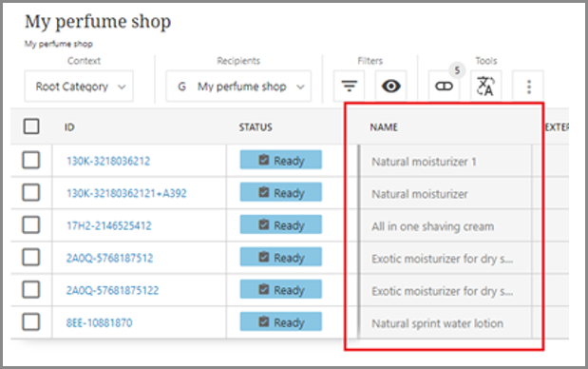Click the Ready status of 130K-32180362121+A392
588x369 pixels.
coord(281,192)
